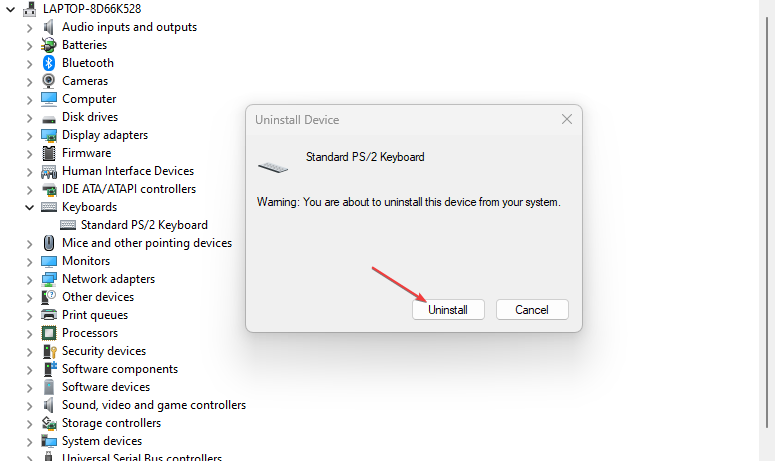Collapse the LAPTOP-8D66K528 root node

pyautogui.click(x=10, y=9)
